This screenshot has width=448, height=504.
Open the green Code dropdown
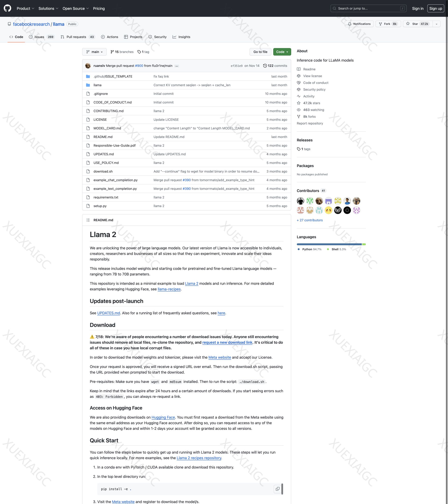click(x=282, y=52)
